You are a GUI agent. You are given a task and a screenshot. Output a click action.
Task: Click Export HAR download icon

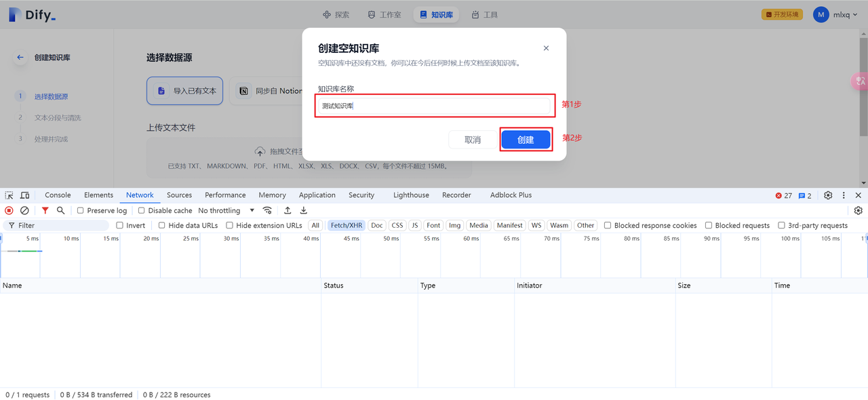click(x=303, y=211)
